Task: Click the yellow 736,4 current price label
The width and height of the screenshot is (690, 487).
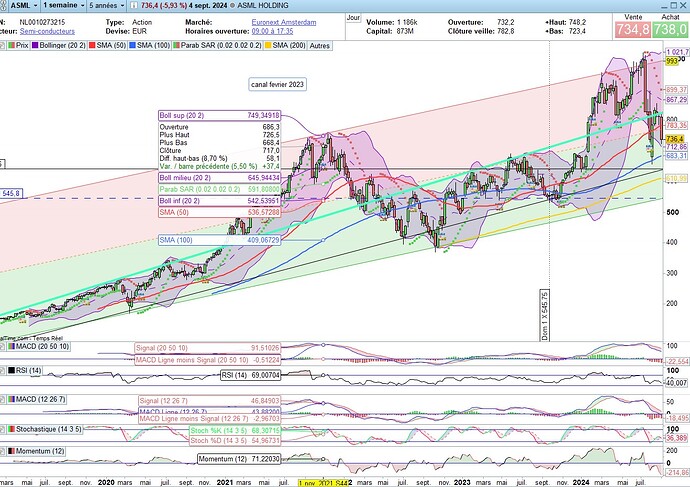Action: 675,139
